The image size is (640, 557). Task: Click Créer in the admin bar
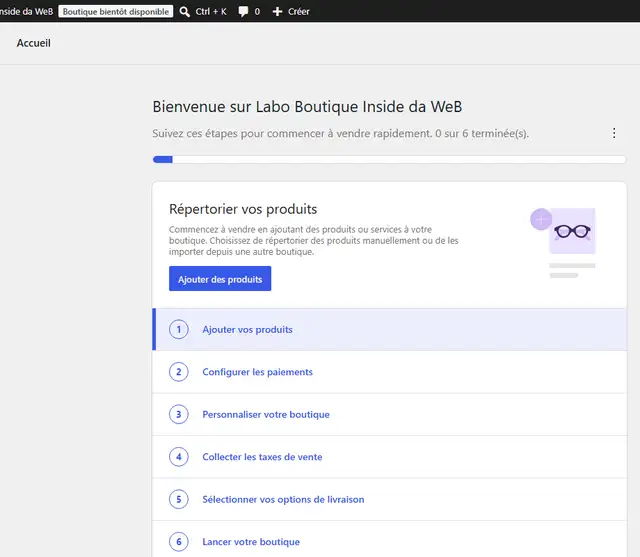[x=299, y=11]
